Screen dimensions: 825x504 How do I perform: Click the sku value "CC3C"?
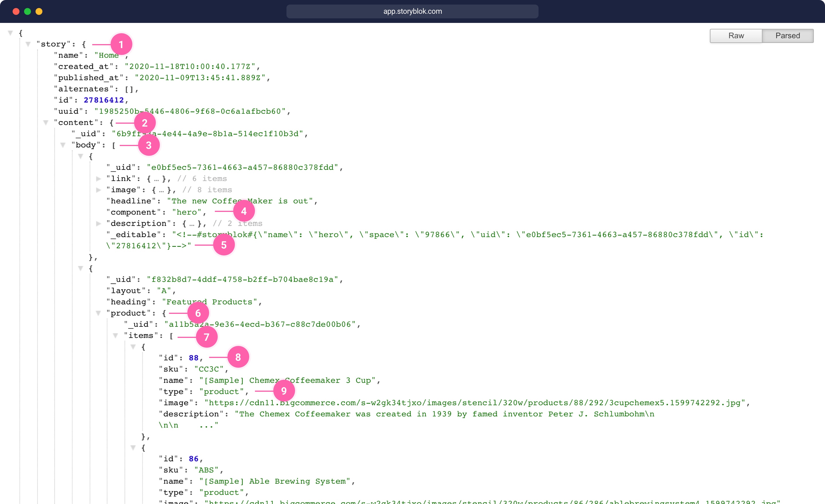[x=209, y=369]
